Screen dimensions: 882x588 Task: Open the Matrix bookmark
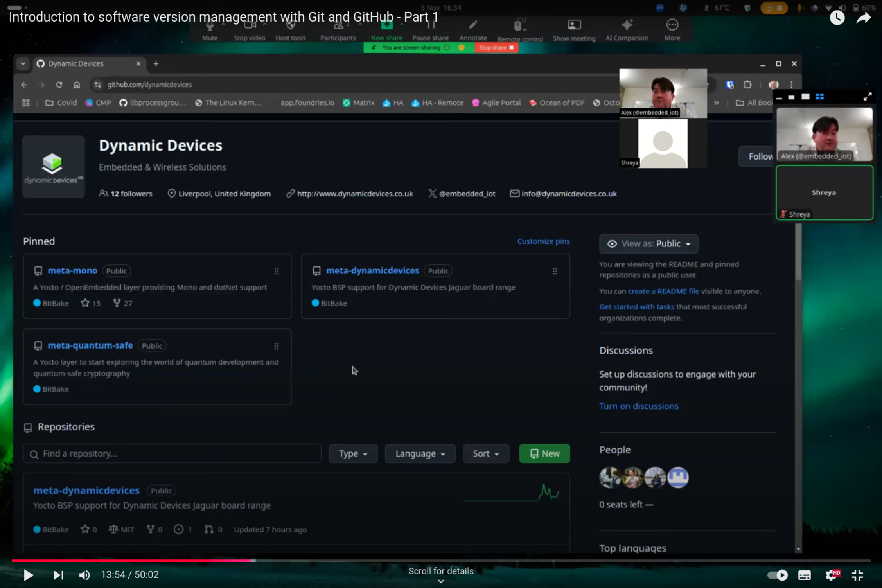(x=359, y=103)
